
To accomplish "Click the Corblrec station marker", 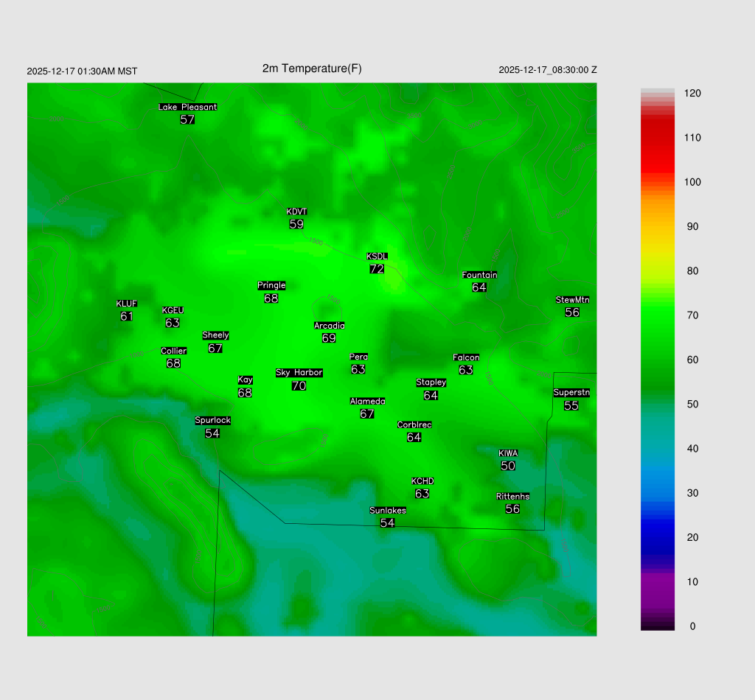I will point(414,430).
